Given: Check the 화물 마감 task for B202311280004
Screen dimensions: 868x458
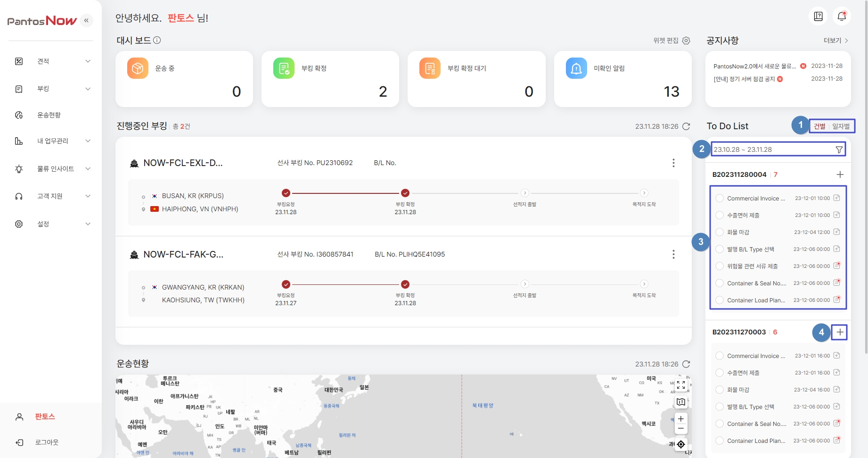Looking at the screenshot, I should click(x=720, y=232).
